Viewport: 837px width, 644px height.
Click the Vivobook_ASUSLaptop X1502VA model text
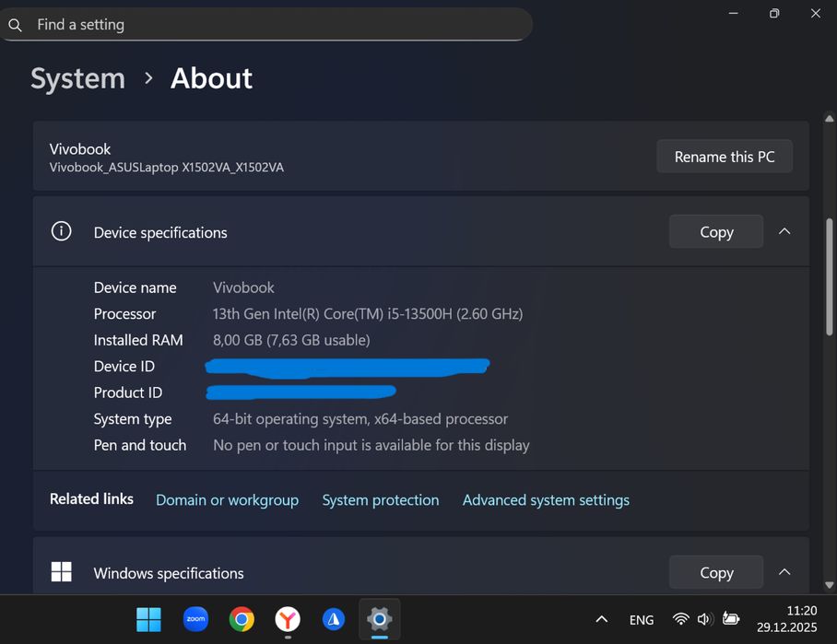tap(167, 168)
